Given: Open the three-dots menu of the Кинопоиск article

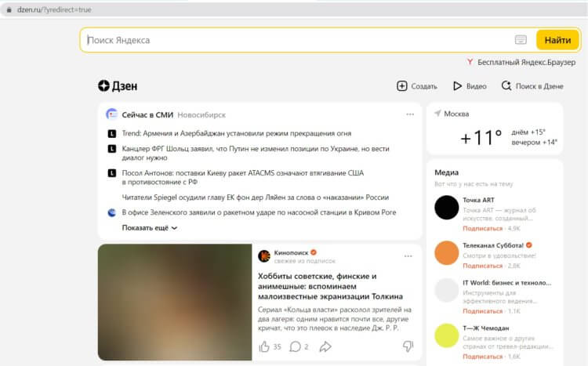Looking at the screenshot, I should [408, 256].
